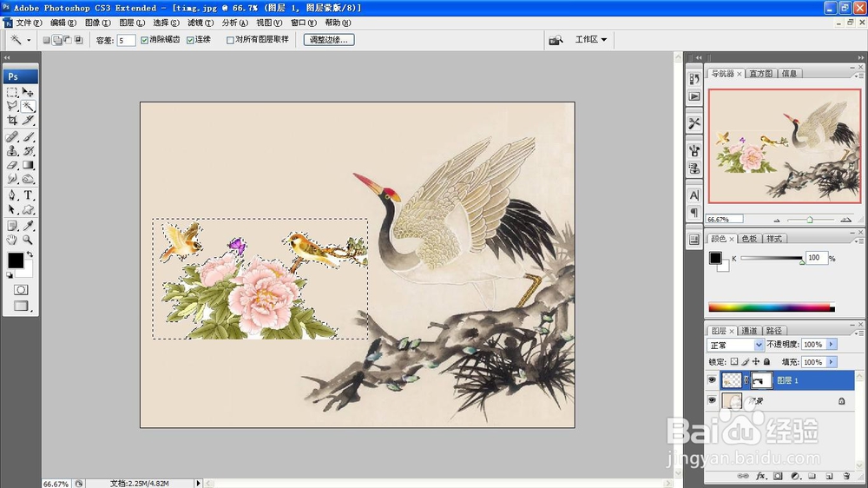The height and width of the screenshot is (488, 868).
Task: Reset to default foreground and background colors
Action: (10, 274)
